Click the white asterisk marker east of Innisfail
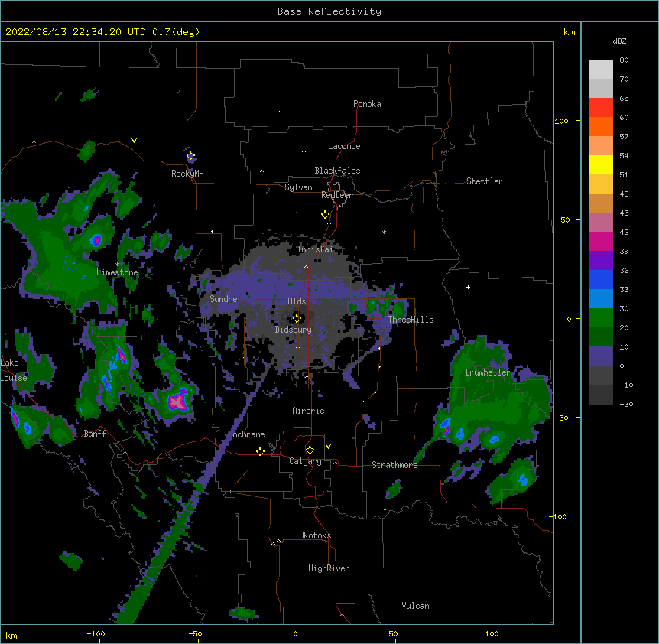 point(384,232)
